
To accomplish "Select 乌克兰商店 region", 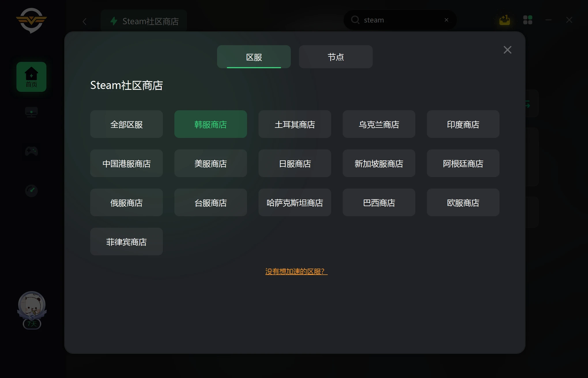I will (379, 124).
